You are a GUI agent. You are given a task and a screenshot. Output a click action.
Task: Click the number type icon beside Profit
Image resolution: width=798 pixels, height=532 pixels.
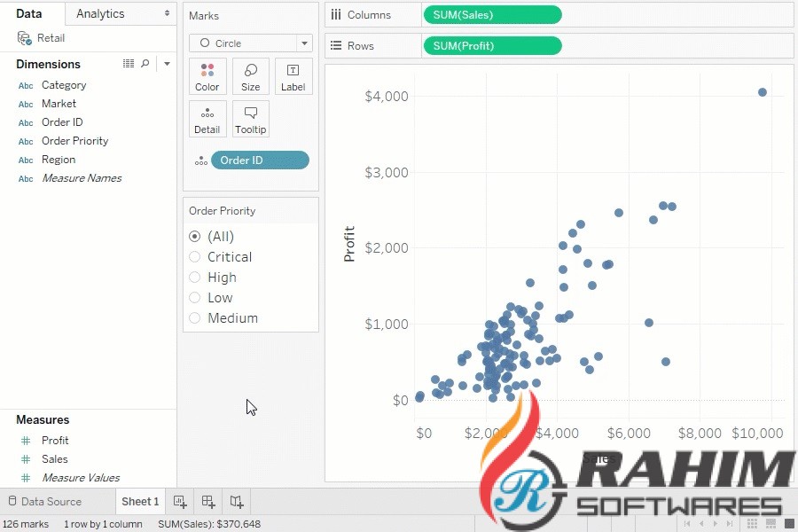[x=26, y=441]
